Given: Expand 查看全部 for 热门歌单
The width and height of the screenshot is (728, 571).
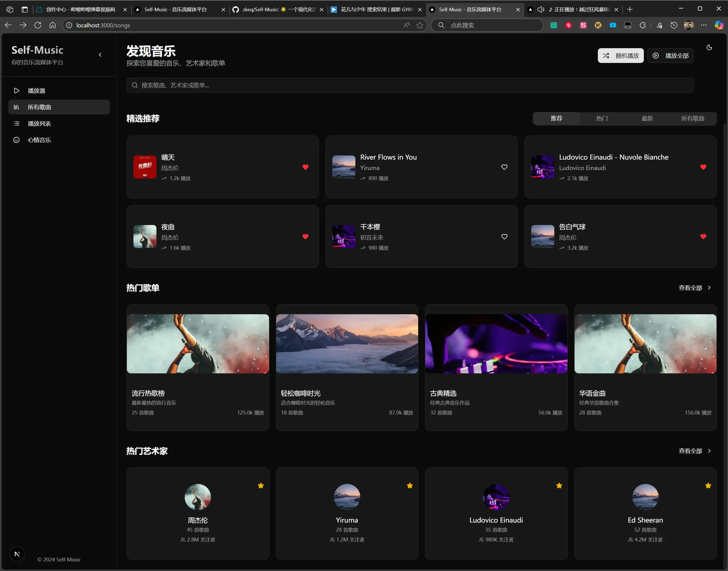Looking at the screenshot, I should pos(694,287).
